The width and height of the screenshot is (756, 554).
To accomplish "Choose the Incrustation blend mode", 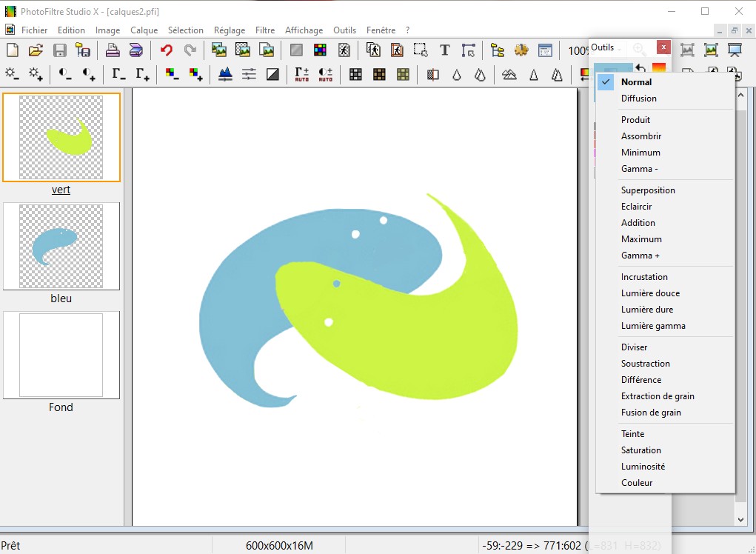I will pyautogui.click(x=666, y=277).
